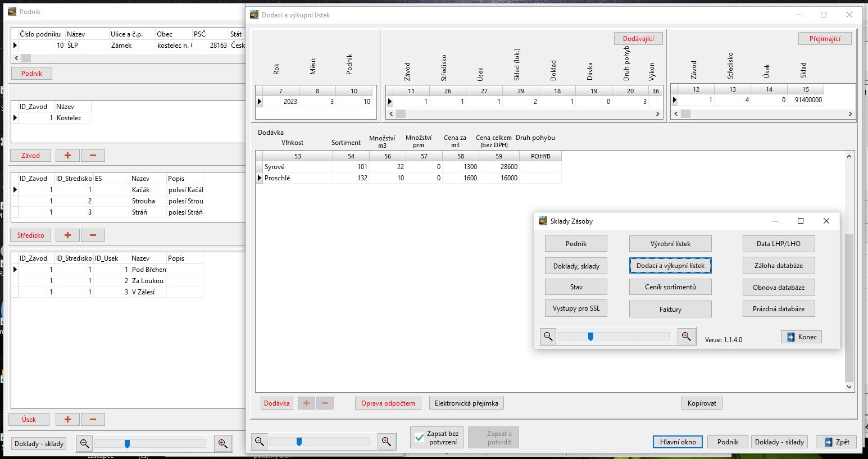Image resolution: width=868 pixels, height=459 pixels.
Task: Click right arrow of Přejímající grid scrollbar
Action: point(850,113)
